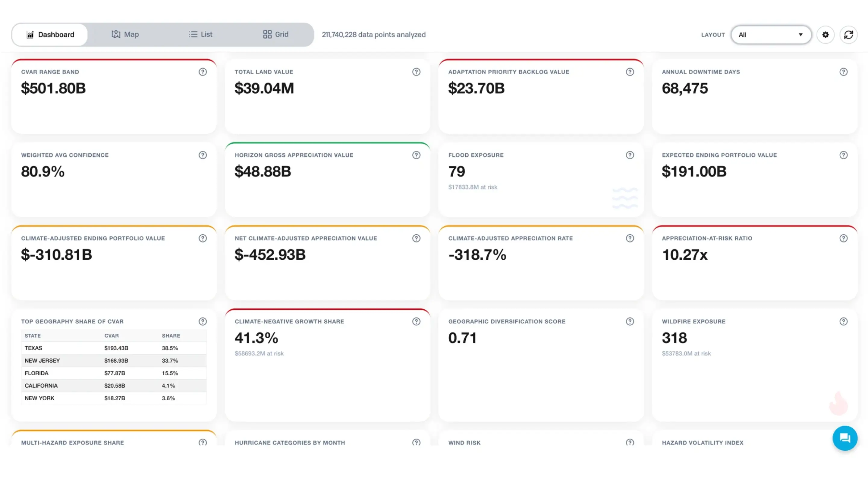868x488 pixels.
Task: Switch to the Map view tab
Action: [125, 34]
